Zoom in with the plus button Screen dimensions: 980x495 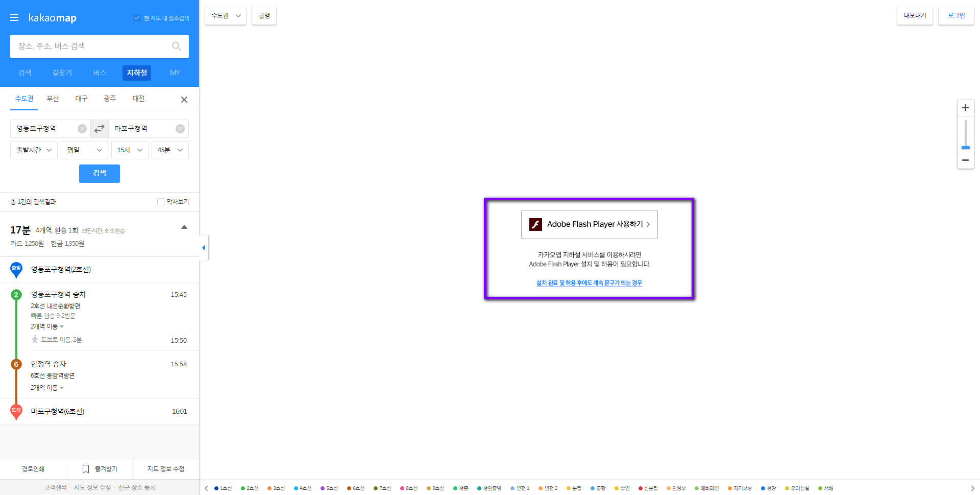[x=965, y=108]
